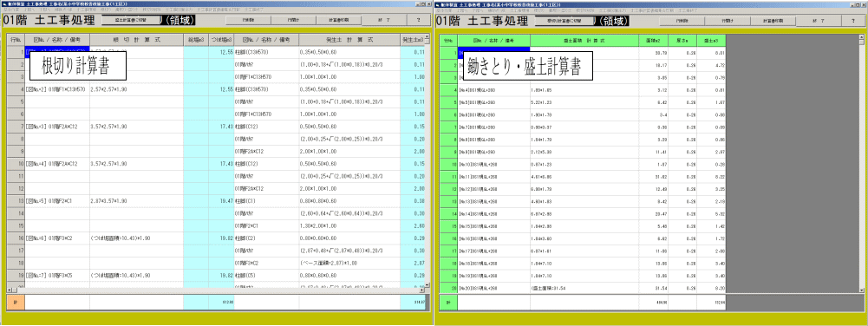Click 行削除 button in left window
868x326 pixels.
click(x=248, y=19)
